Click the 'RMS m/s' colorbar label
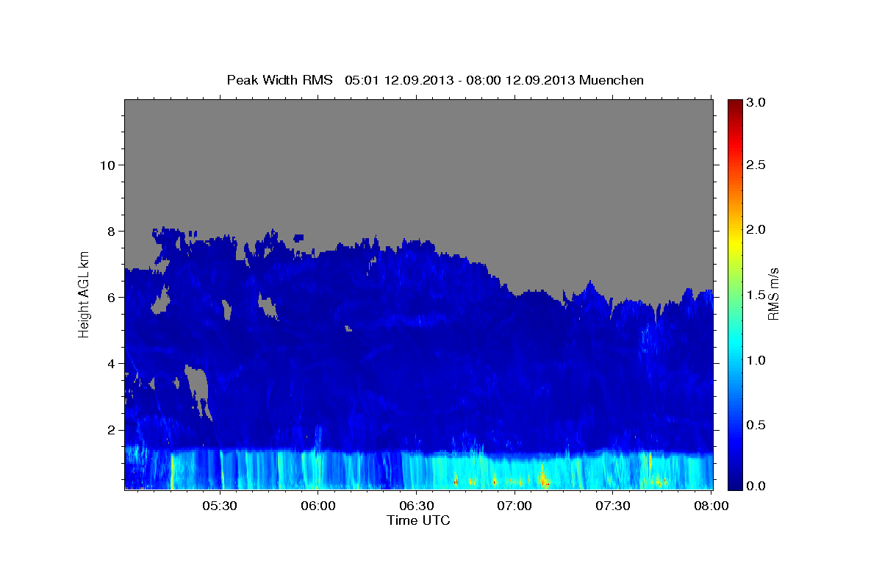 coord(772,294)
